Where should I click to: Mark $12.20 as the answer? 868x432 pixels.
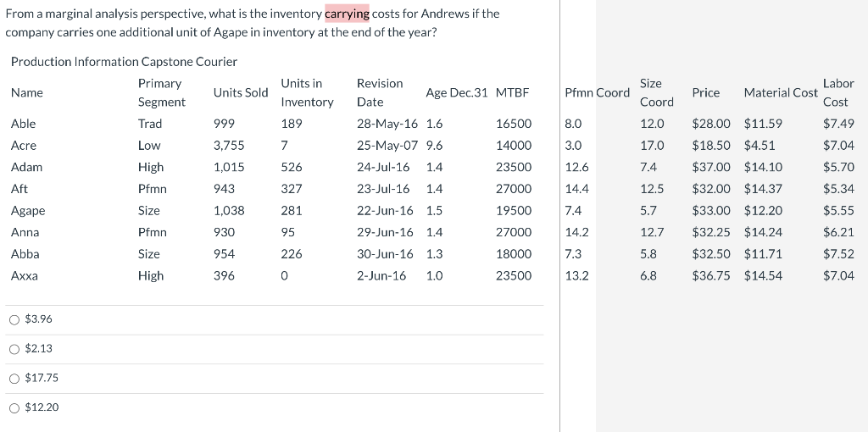[14, 407]
